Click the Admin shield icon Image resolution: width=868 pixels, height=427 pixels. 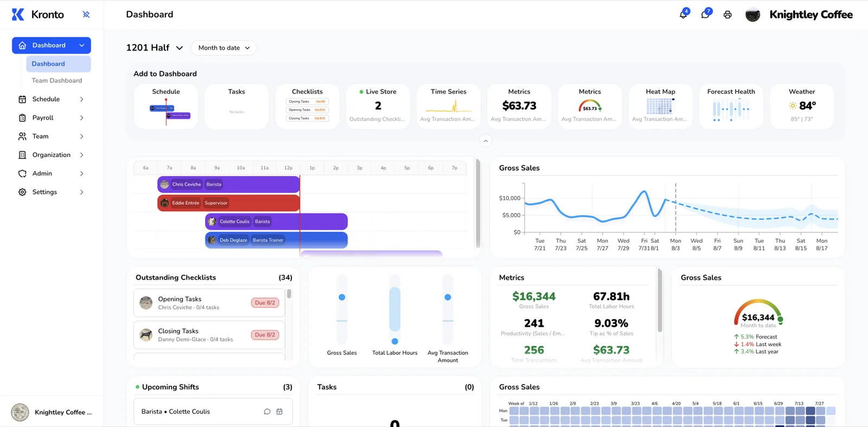(22, 173)
